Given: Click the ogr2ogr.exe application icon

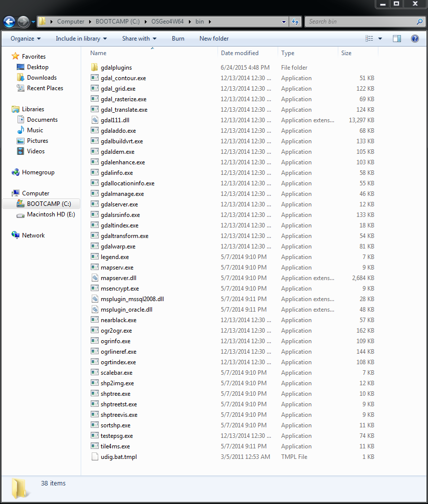Looking at the screenshot, I should (x=95, y=330).
